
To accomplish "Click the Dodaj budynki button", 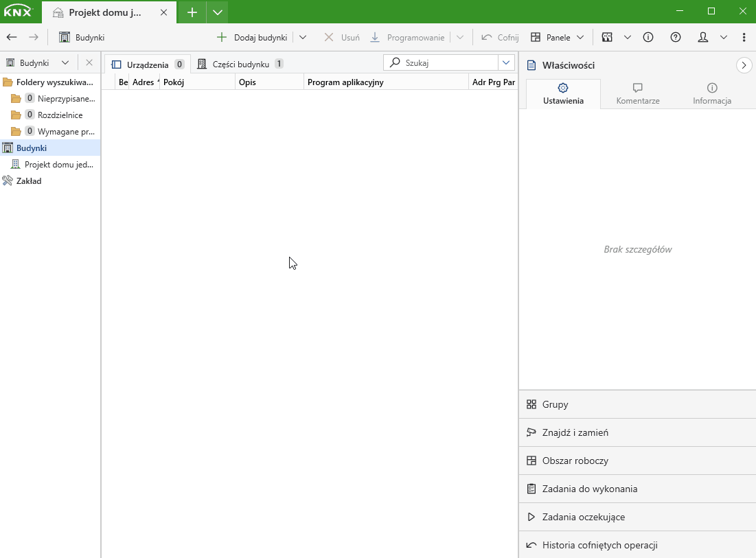I will tap(252, 38).
